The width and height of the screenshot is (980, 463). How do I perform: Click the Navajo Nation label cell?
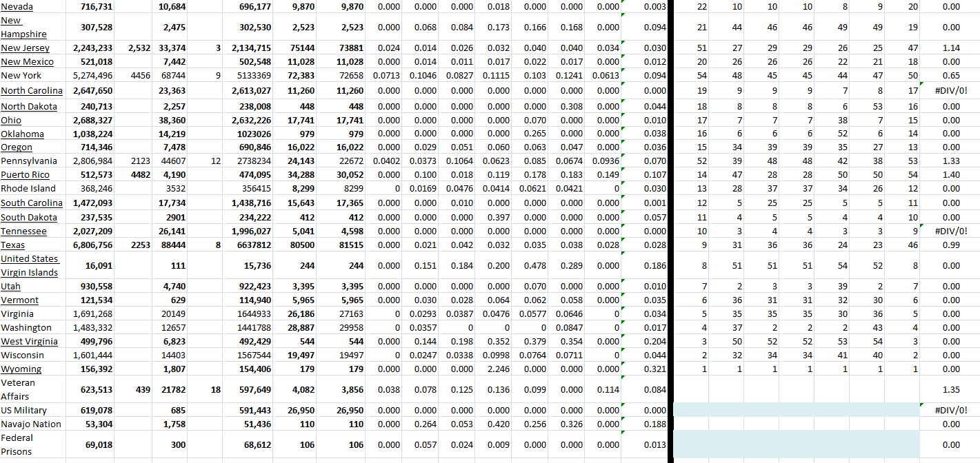point(31,424)
